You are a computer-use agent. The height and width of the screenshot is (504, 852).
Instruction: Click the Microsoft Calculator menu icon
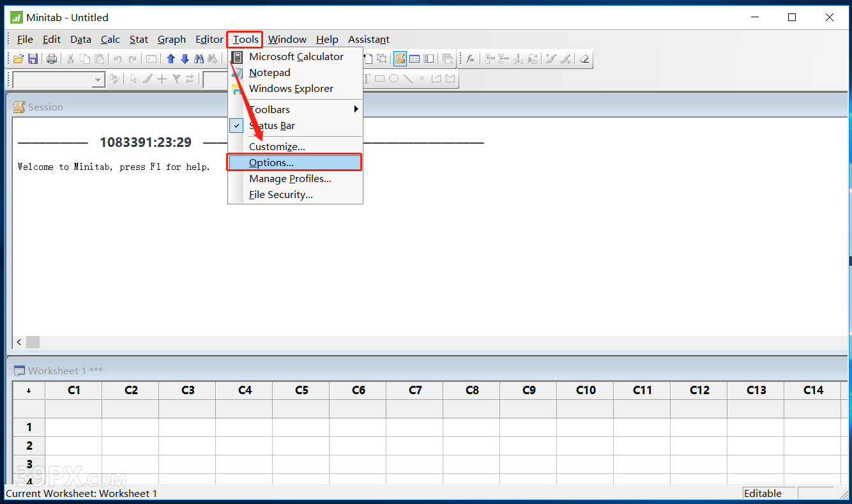coord(237,56)
